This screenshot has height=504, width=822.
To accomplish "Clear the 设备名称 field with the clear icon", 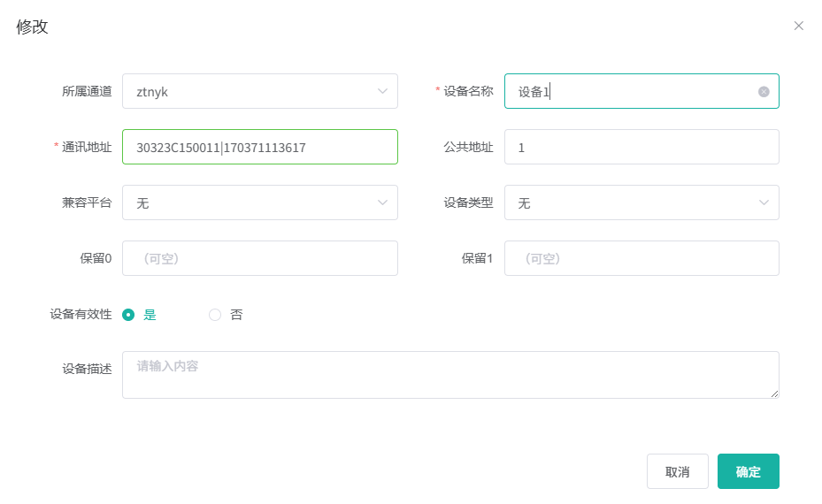I will click(x=764, y=92).
